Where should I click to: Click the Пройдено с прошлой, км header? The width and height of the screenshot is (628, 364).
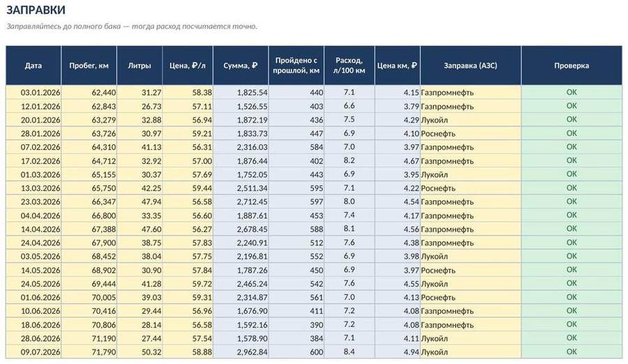point(297,66)
